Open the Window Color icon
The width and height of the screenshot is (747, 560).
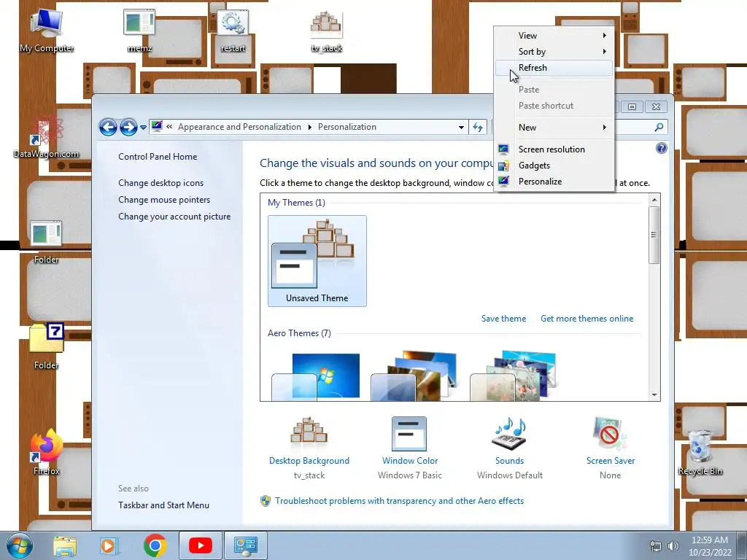click(409, 433)
